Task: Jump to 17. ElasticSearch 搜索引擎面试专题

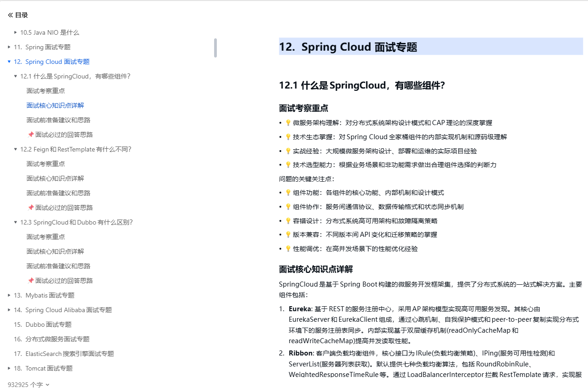Action: [x=64, y=354]
